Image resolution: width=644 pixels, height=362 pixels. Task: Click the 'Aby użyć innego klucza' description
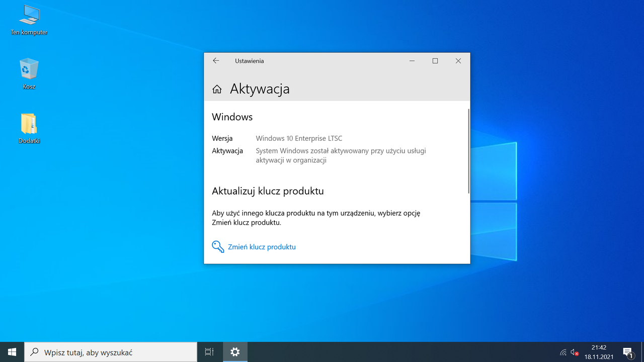(x=316, y=218)
